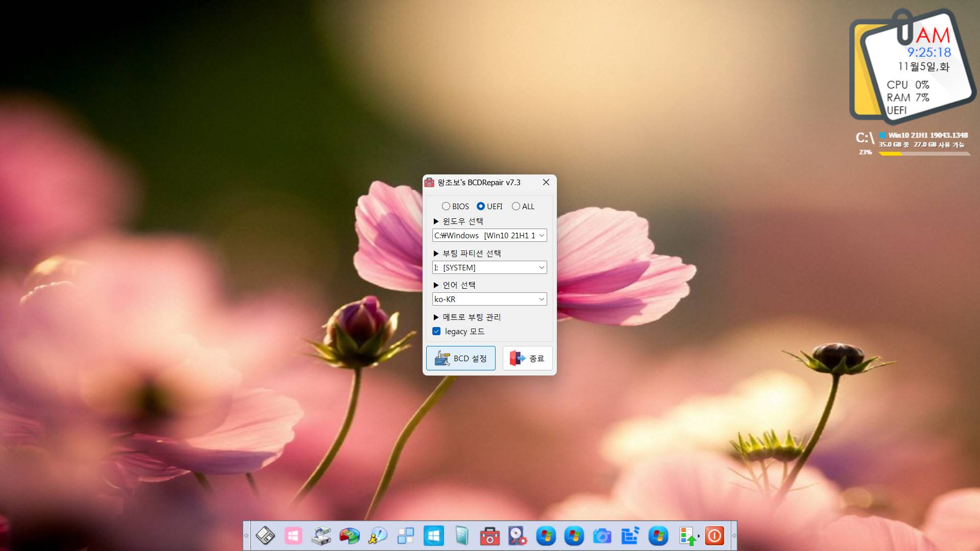Click the four light-blue squares dock icon

tap(406, 536)
